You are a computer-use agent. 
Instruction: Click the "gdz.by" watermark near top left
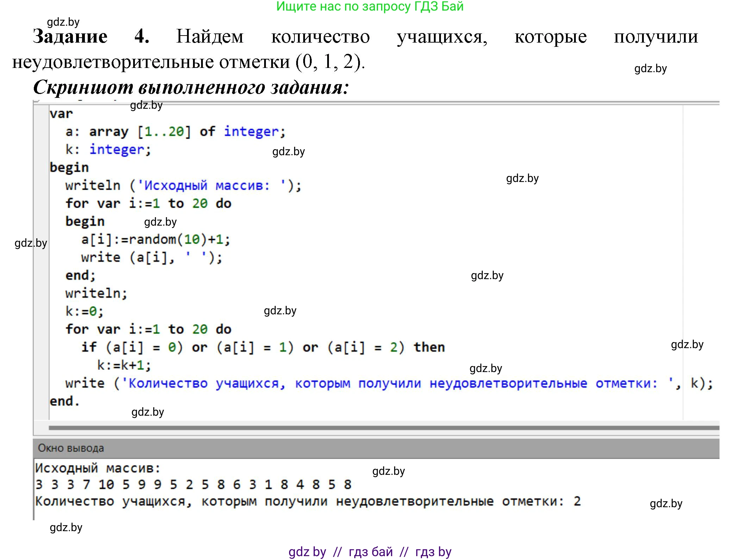pyautogui.click(x=63, y=23)
